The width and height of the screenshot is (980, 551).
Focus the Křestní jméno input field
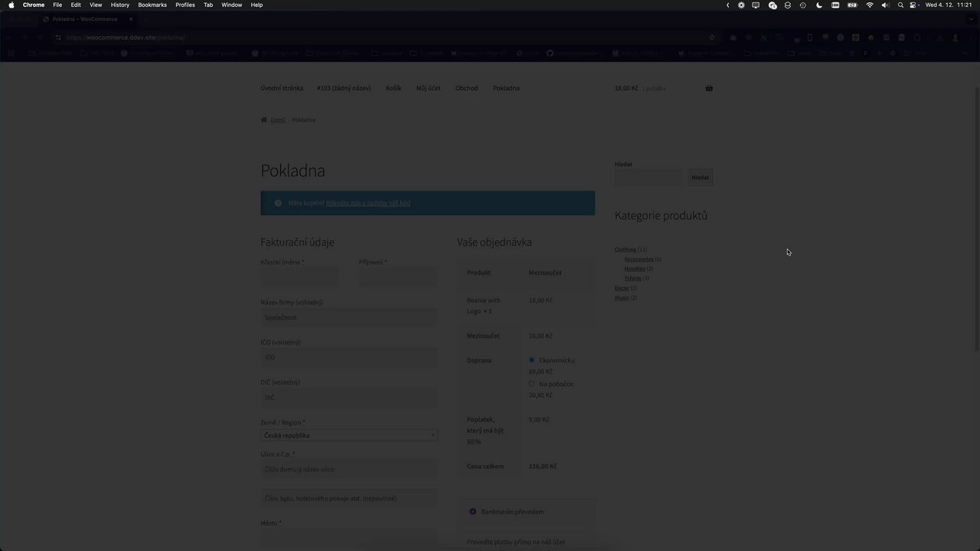[299, 277]
